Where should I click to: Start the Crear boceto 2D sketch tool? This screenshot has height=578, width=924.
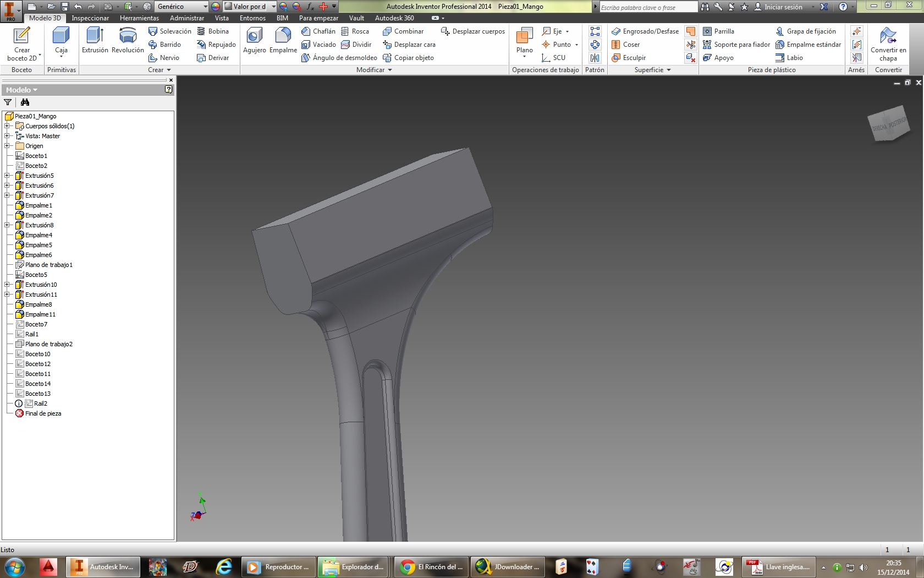point(22,44)
